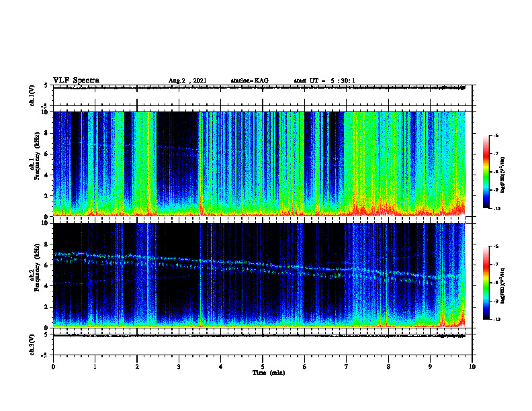Screen dimensions: 532x411
Task: Click the 3 tick on Time axis
Action: point(179,367)
